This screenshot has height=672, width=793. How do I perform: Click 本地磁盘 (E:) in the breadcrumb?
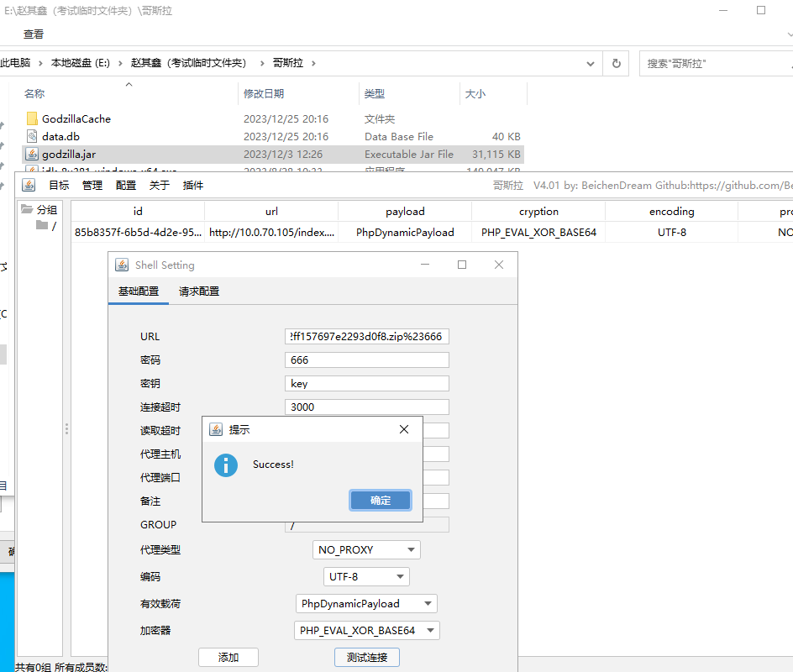(81, 63)
